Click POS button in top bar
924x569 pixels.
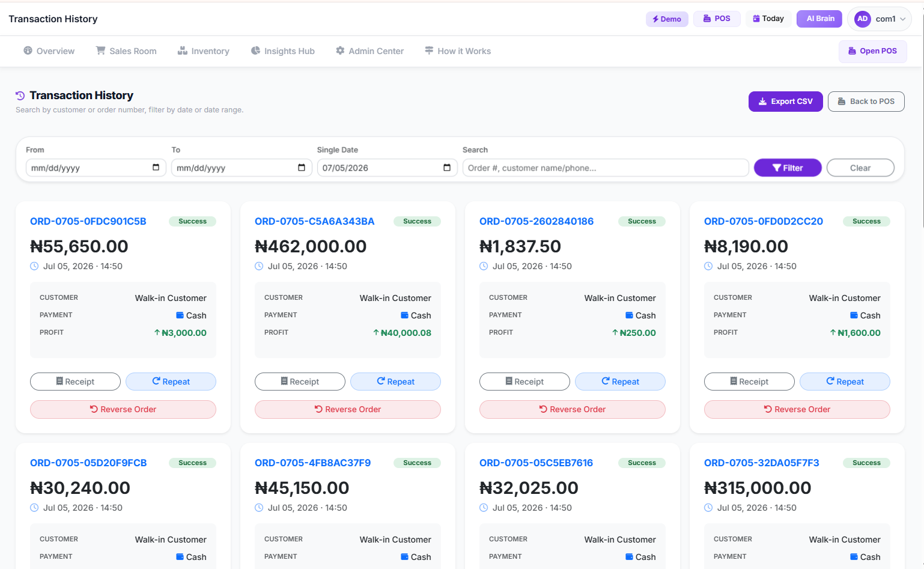click(x=717, y=19)
